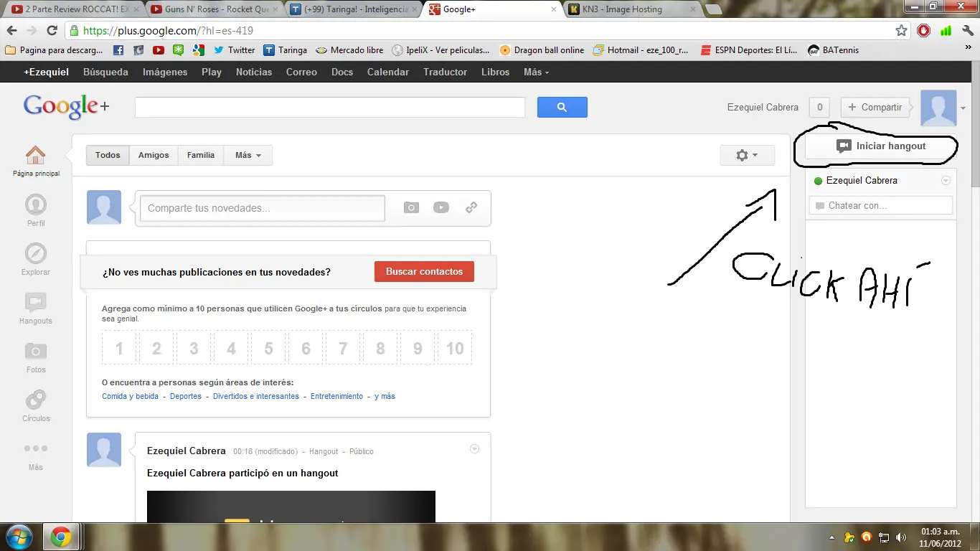Image resolution: width=980 pixels, height=551 pixels.
Task: Expand the Más menu in top bar
Action: (536, 72)
